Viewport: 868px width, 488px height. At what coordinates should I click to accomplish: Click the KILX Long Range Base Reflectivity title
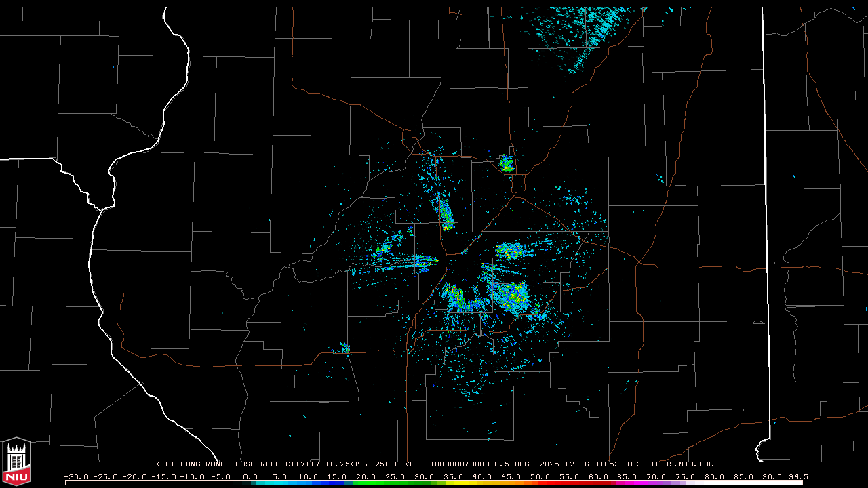tap(237, 464)
